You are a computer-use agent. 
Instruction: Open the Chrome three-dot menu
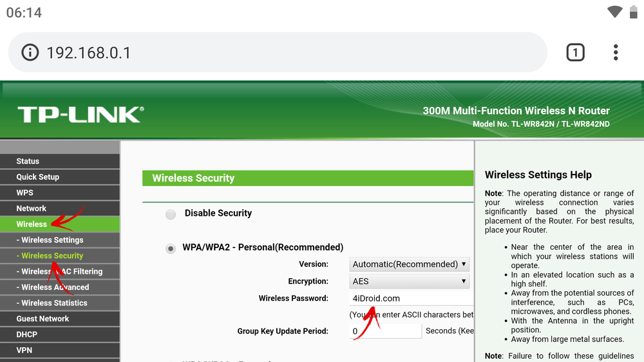[x=616, y=52]
